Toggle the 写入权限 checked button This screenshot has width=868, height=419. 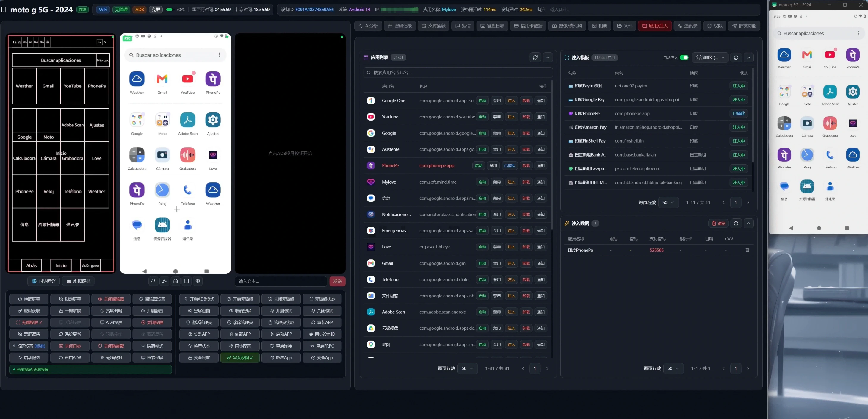240,358
